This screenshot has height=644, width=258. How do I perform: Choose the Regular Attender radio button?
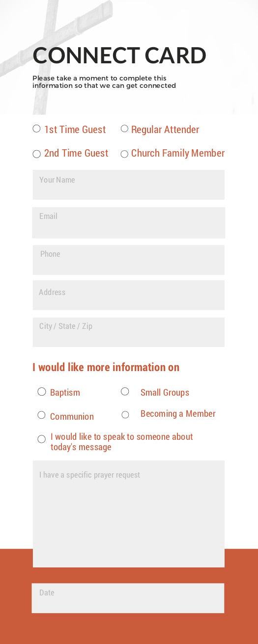(124, 129)
